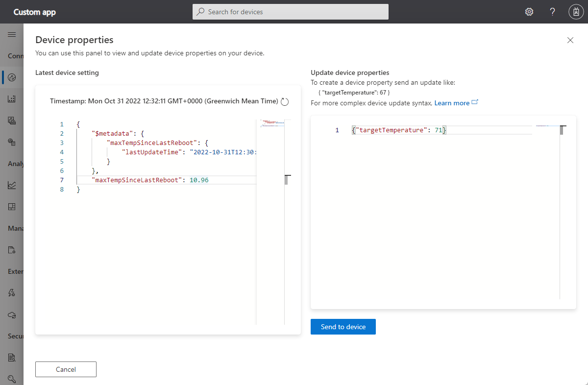The width and height of the screenshot is (588, 385).
Task: Open Device groups from sidebar
Action: 12,99
